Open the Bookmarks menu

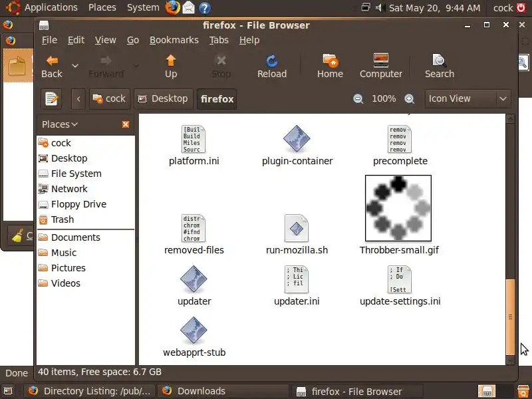pos(174,40)
